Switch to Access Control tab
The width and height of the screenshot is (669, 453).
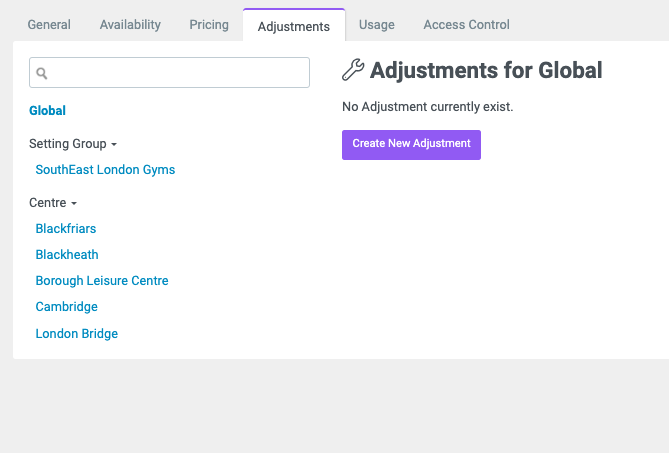466,25
